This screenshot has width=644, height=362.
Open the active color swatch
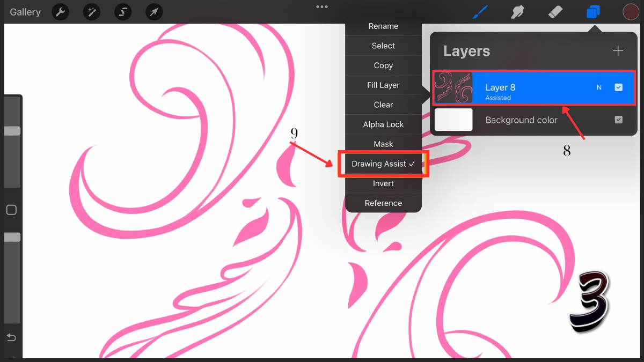(x=631, y=12)
